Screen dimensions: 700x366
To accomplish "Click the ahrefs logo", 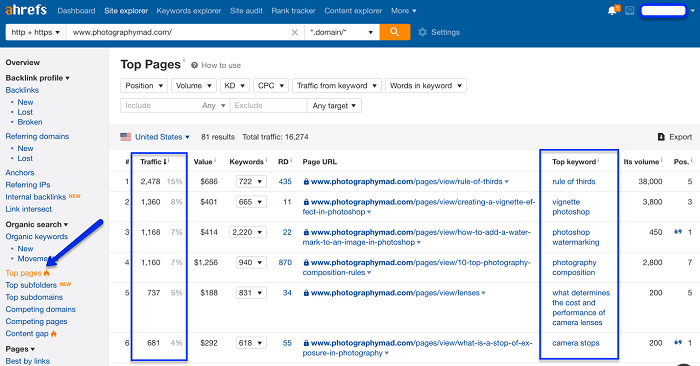I will click(x=26, y=9).
